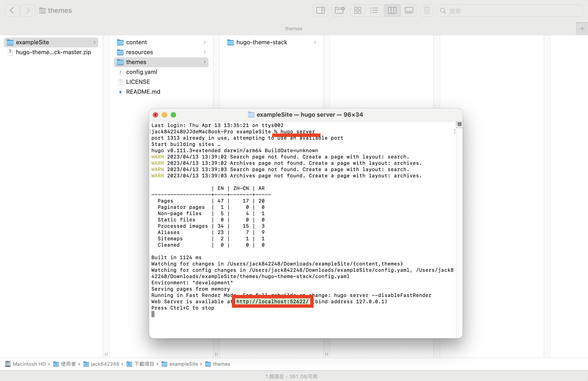Close the Terminal window with red button
The height and width of the screenshot is (381, 588).
pos(155,115)
